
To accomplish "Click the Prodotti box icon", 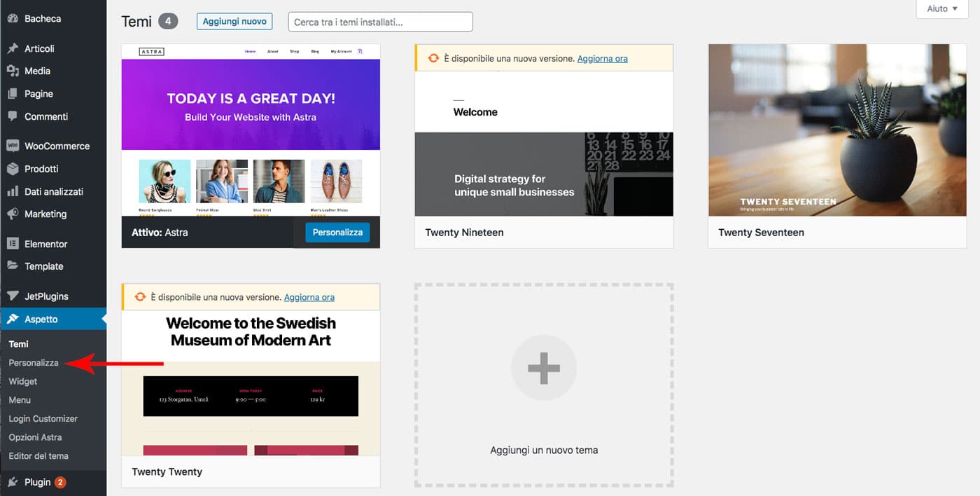I will [13, 169].
